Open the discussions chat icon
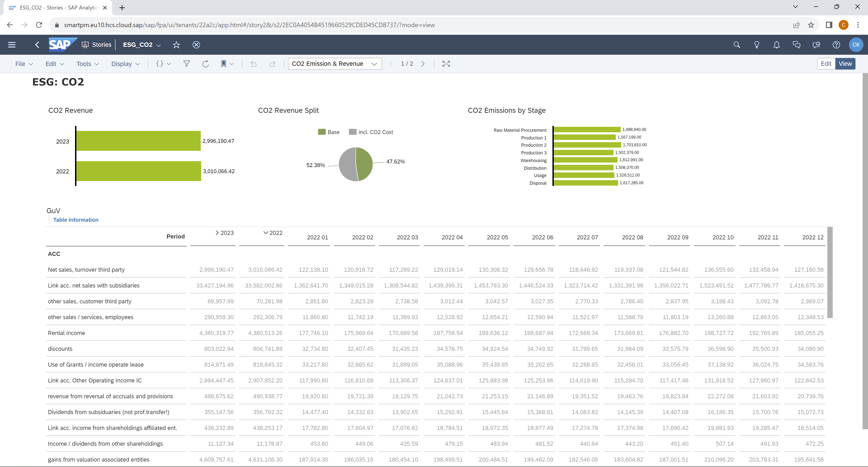This screenshot has width=868, height=467. point(796,45)
